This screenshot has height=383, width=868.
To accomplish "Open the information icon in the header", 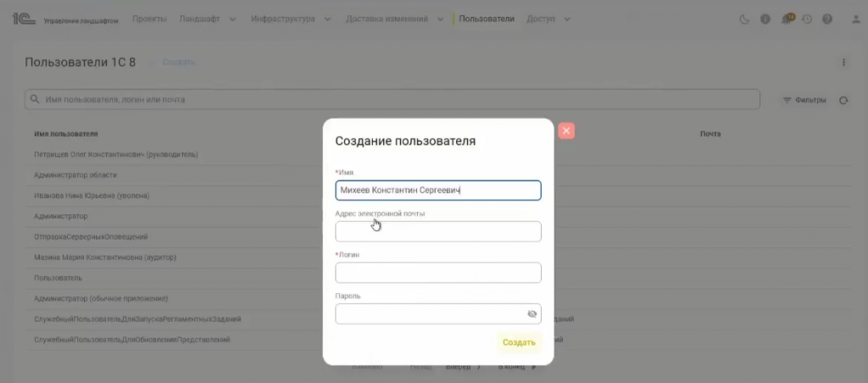I will pyautogui.click(x=765, y=19).
